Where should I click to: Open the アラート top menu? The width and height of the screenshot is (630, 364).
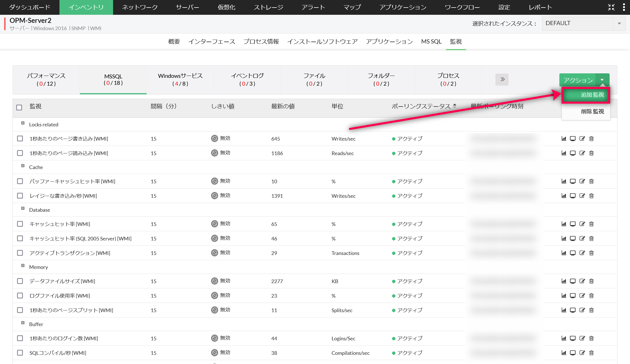coord(313,7)
